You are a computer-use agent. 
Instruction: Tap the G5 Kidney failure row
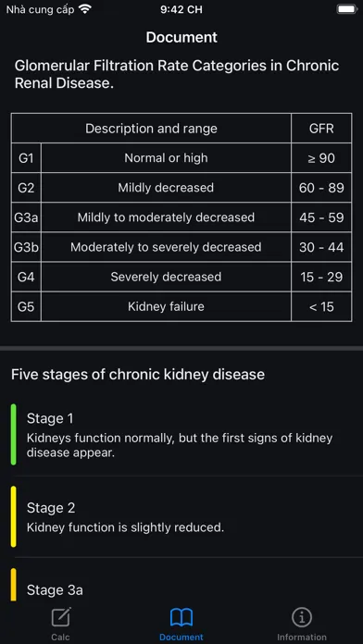(181, 306)
